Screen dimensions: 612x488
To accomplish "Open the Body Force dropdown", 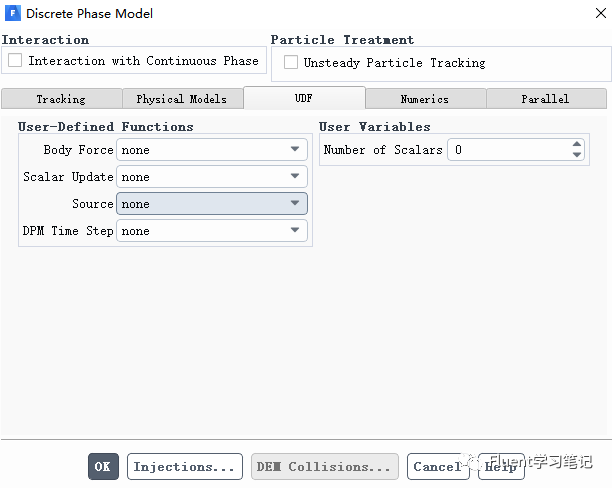I will point(212,150).
